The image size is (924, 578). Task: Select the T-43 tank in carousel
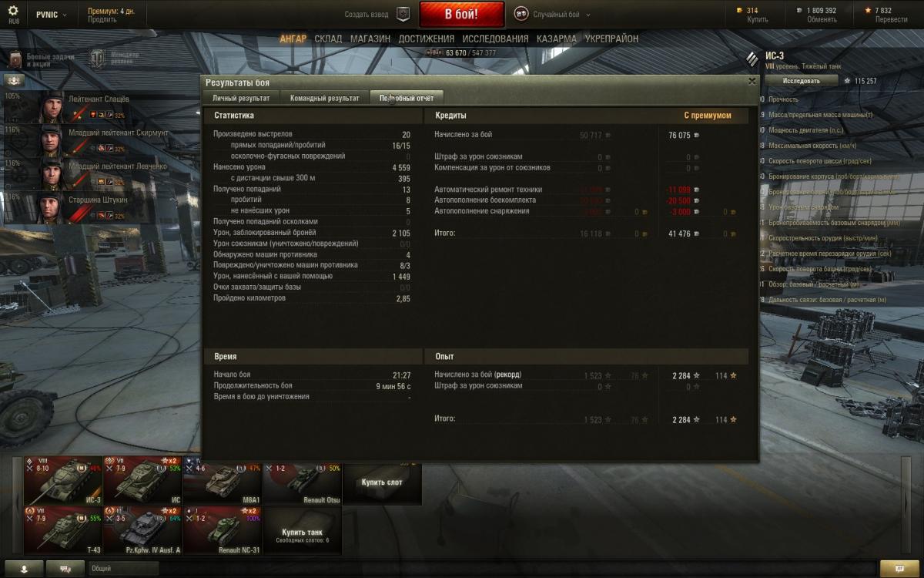63,530
